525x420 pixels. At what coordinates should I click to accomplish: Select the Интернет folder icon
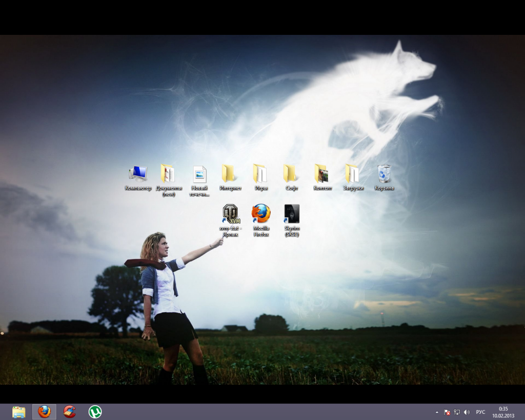(x=230, y=174)
